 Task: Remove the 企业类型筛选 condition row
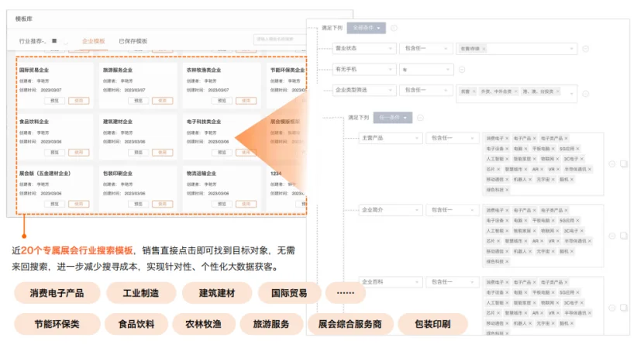tap(586, 94)
